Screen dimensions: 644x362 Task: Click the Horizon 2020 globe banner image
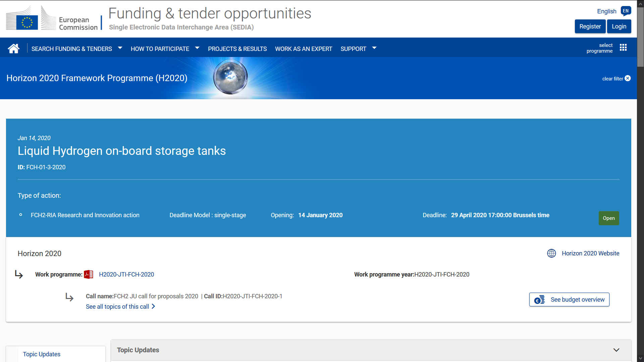(230, 77)
